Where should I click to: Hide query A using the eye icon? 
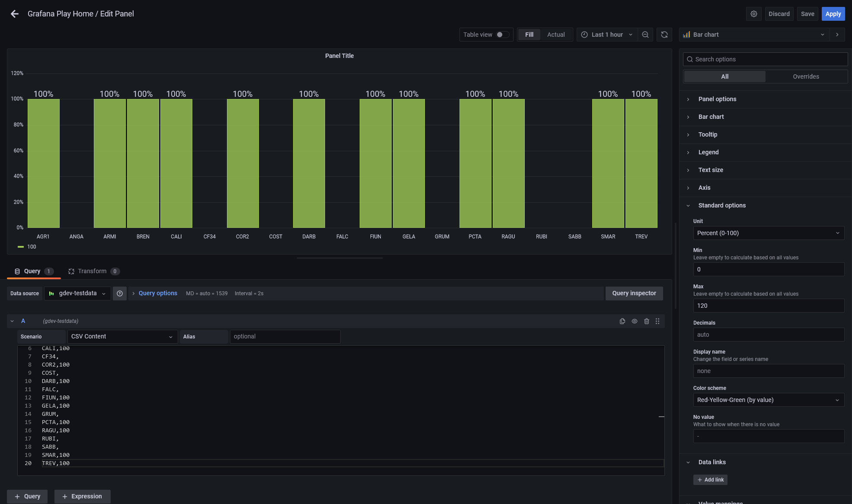click(635, 321)
